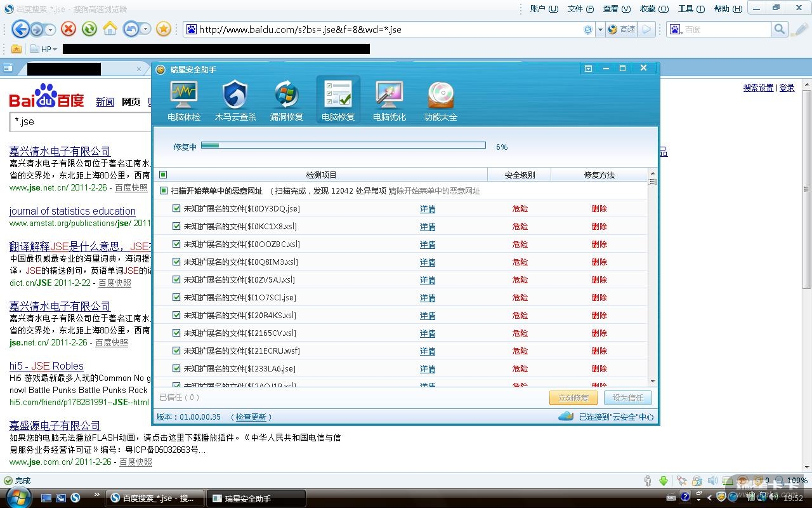Click the browser address bar URL field
The image size is (812, 508).
[x=389, y=29]
